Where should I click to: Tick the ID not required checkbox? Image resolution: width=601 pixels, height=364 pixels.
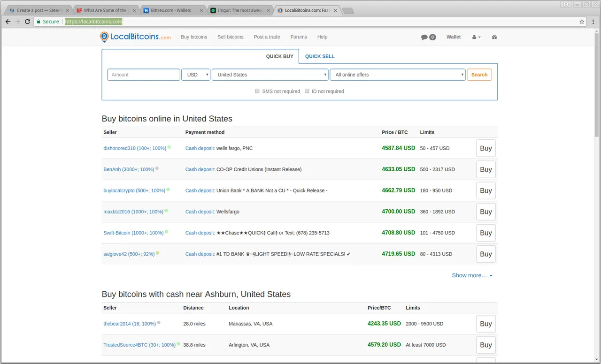[x=307, y=91]
